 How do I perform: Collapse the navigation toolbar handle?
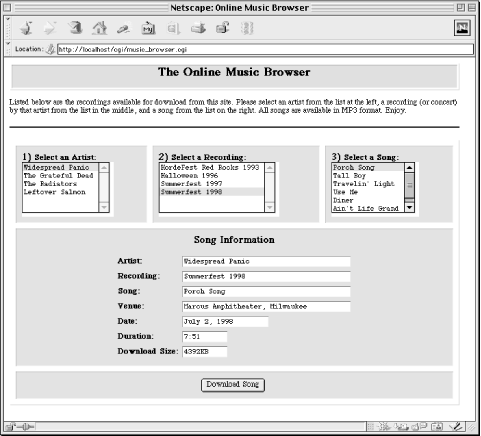[x=8, y=28]
